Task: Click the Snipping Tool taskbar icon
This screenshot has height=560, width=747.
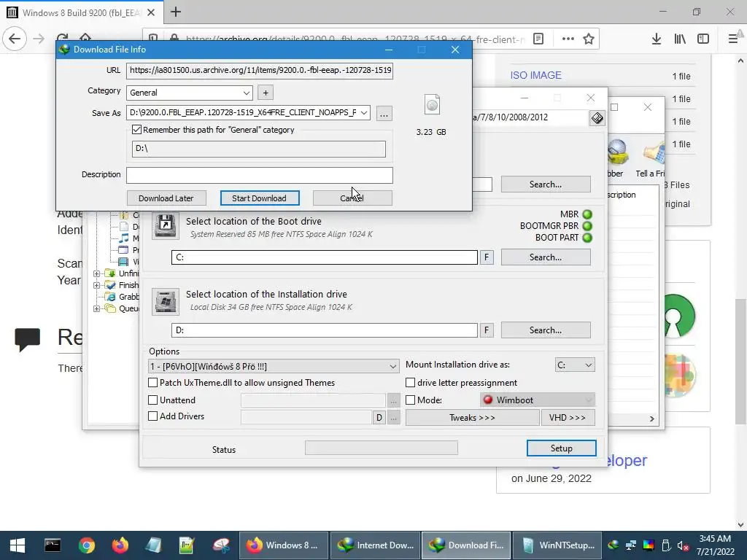Action: (221, 545)
